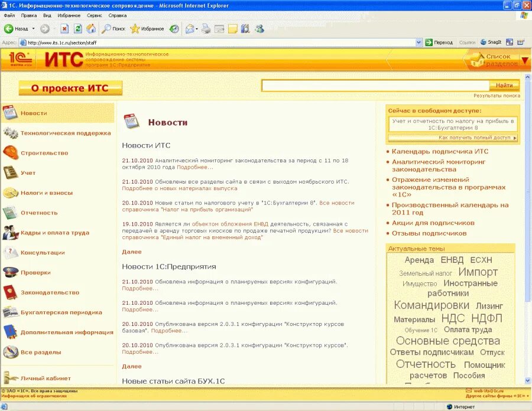Click the question icon beside Консультации

(10, 252)
